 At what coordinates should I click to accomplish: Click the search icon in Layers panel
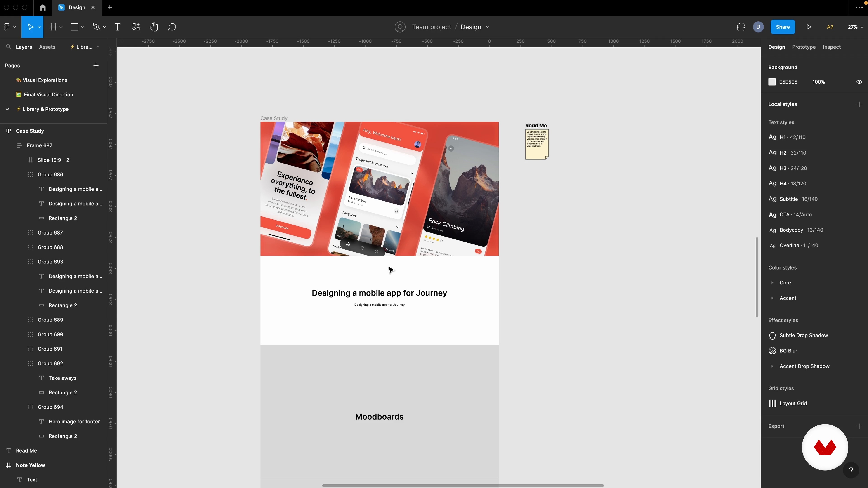tap(8, 47)
